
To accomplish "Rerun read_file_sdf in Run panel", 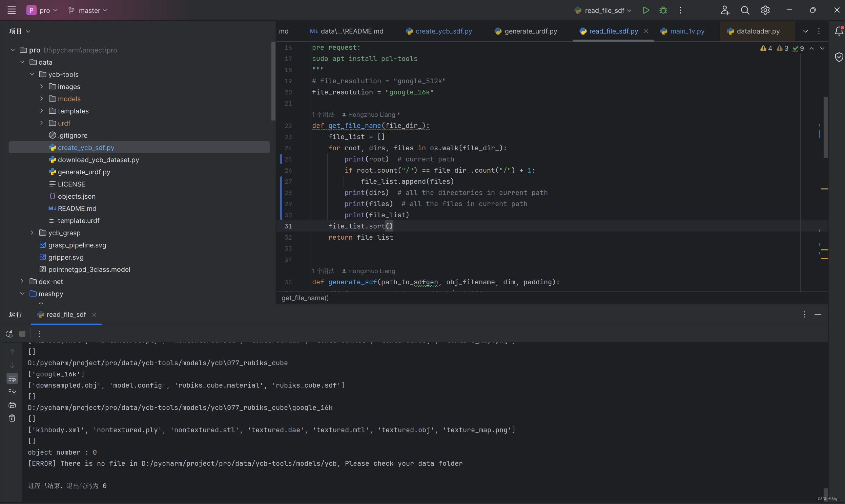I will tap(9, 334).
